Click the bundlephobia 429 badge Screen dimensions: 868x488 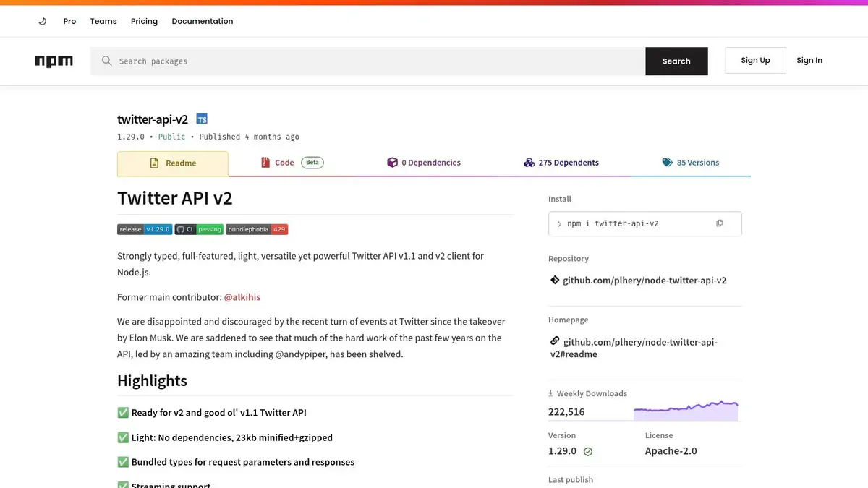[x=257, y=229]
